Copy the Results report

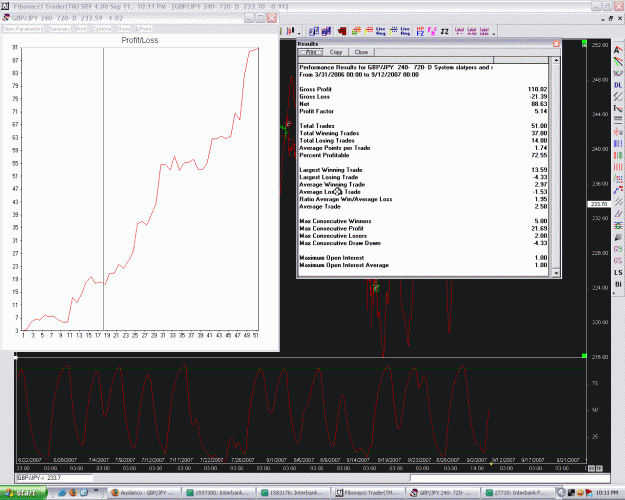[336, 52]
